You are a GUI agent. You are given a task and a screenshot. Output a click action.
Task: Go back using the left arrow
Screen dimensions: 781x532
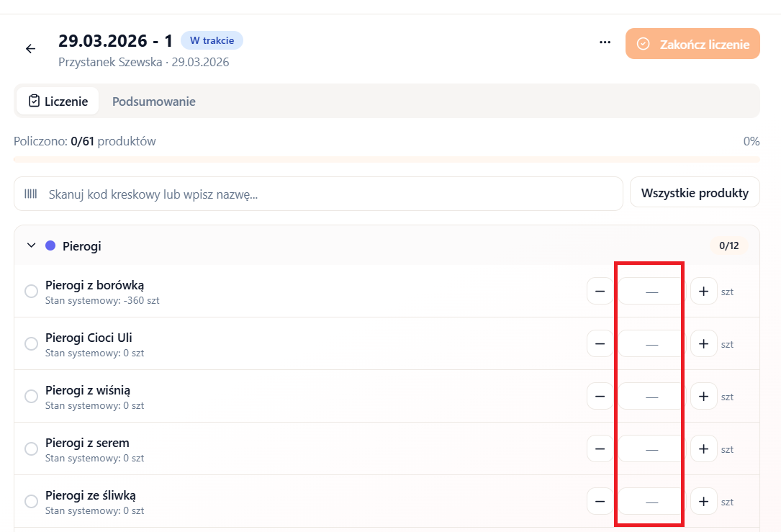coord(31,48)
